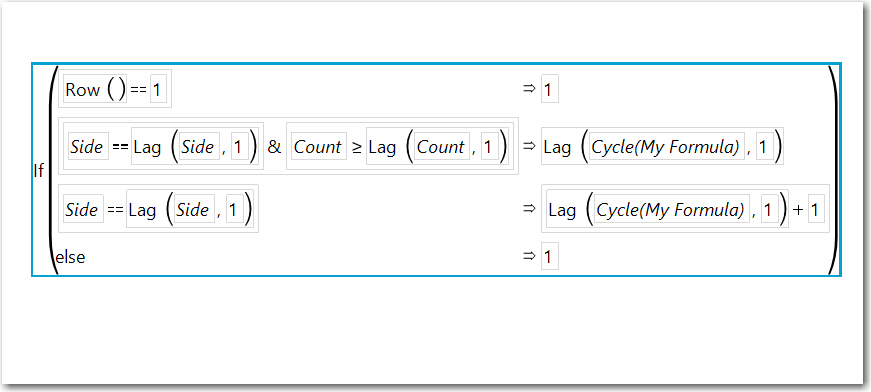This screenshot has height=392, width=871.
Task: Click the & operator between conditions
Action: [274, 147]
